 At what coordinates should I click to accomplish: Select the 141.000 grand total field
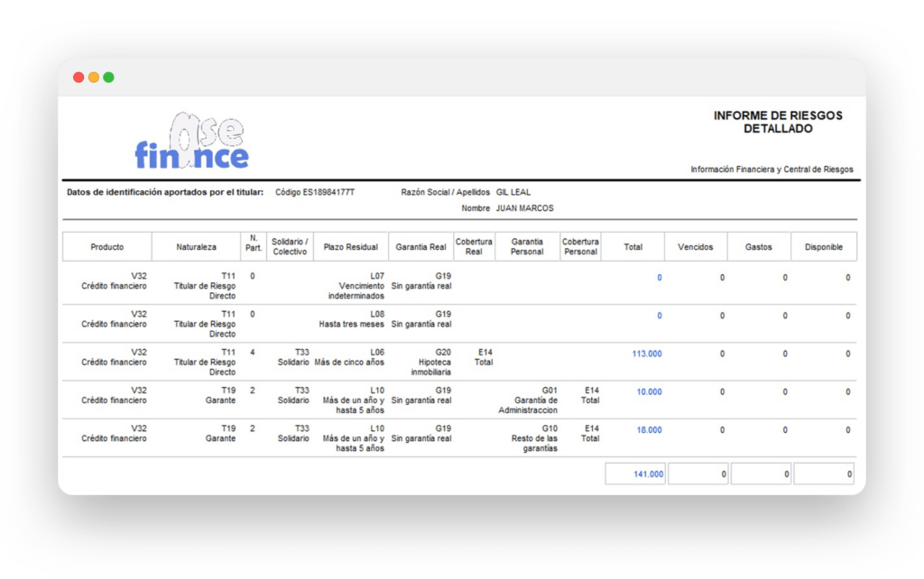[x=635, y=473]
